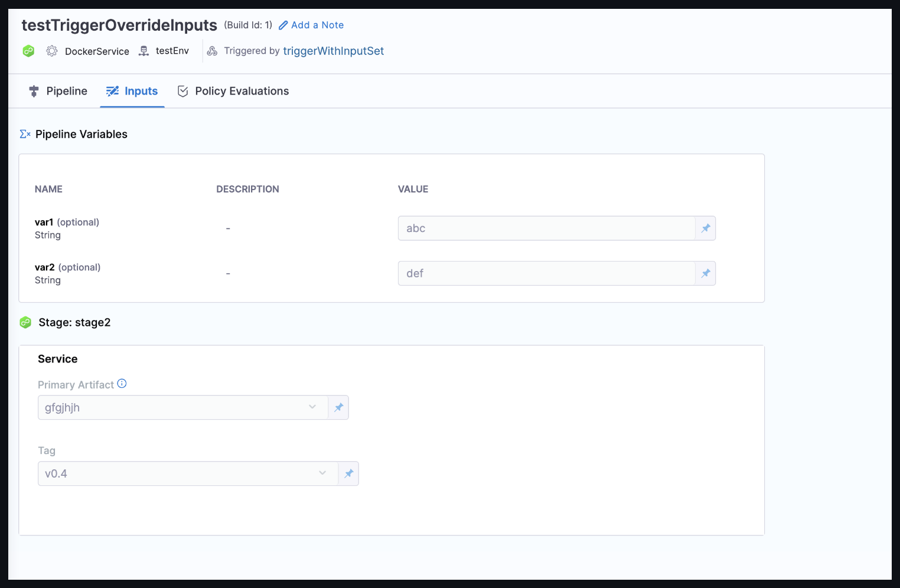Click the var1 value field showing abc
Viewport: 900px width, 588px height.
(x=546, y=228)
